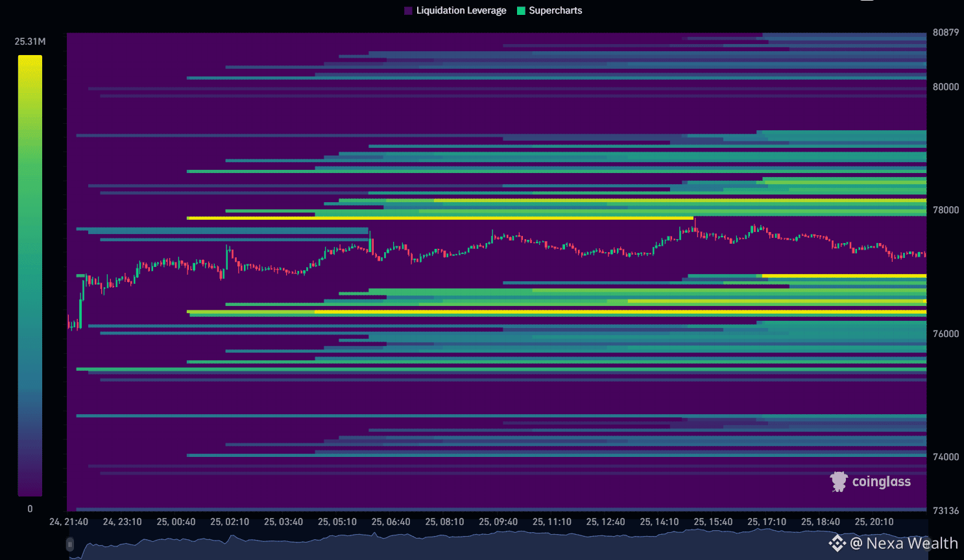Click the '25, 06:40' time axis label

[391, 522]
